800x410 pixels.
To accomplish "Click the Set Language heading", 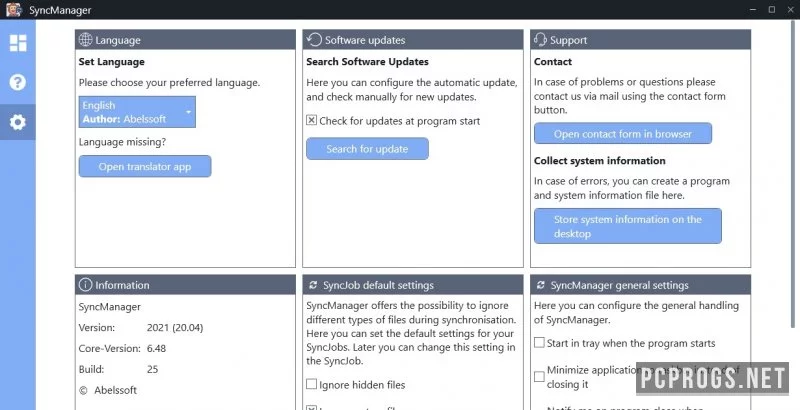I will tap(111, 62).
